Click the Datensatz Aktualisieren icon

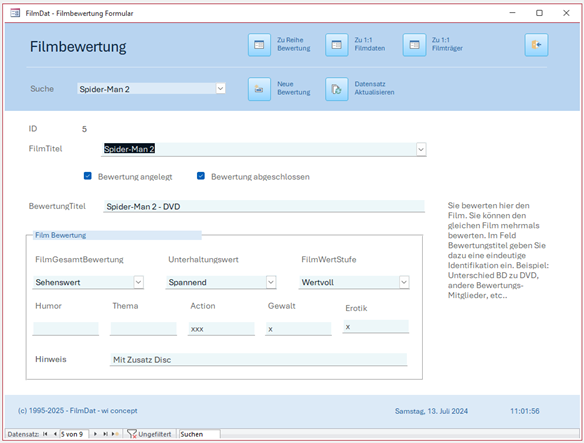[x=337, y=89]
